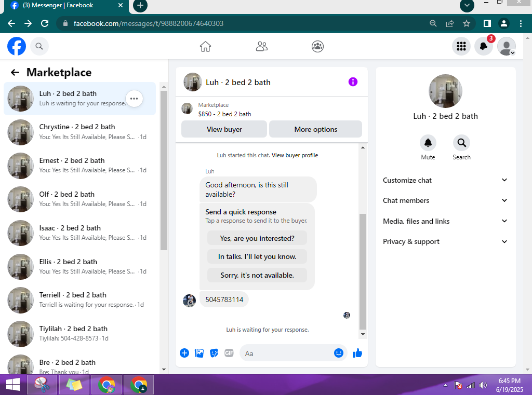Choose a sticker from the sticker icon

[x=214, y=353]
